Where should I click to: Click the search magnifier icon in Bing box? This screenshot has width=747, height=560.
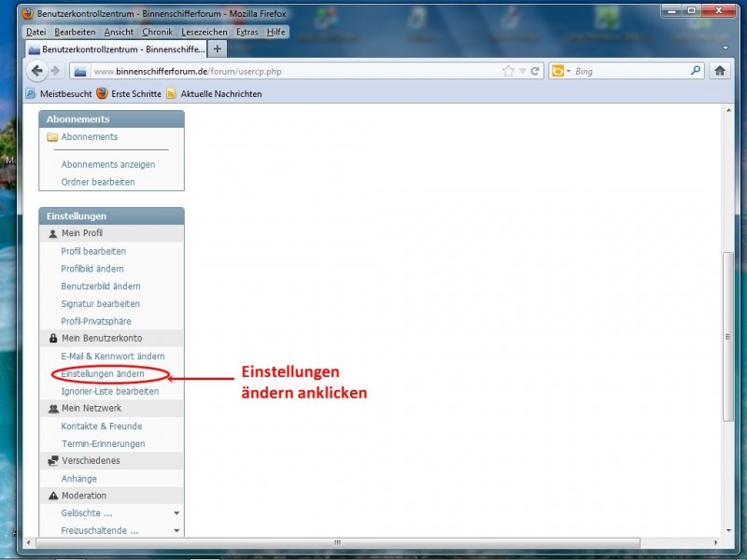point(696,71)
